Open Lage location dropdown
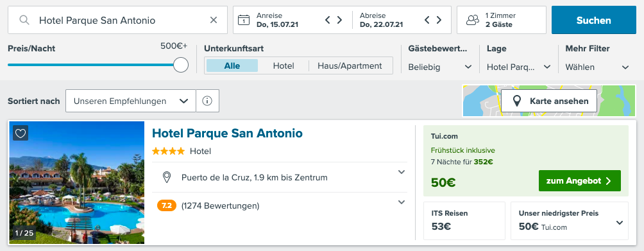The image size is (644, 251). point(519,67)
